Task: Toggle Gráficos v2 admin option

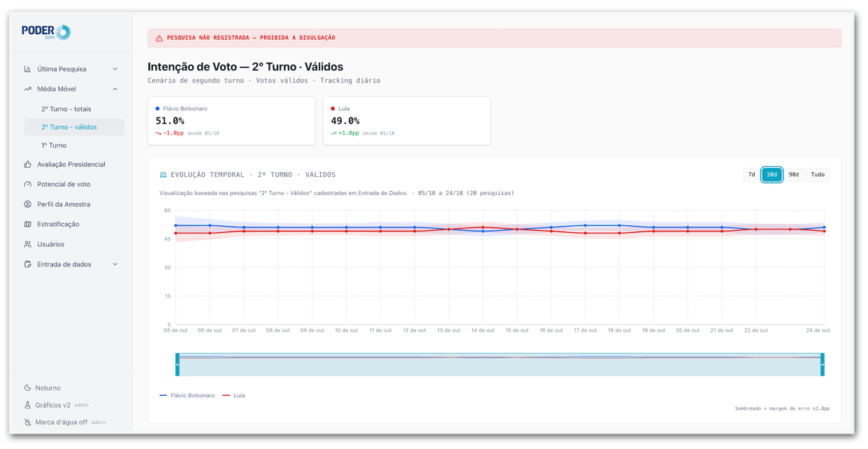Action: (57, 405)
